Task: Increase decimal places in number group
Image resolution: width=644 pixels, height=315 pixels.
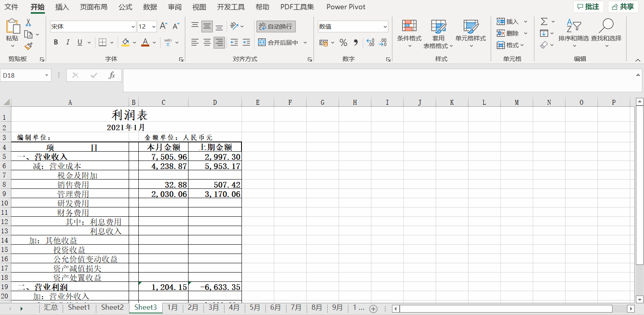Action: (370, 42)
